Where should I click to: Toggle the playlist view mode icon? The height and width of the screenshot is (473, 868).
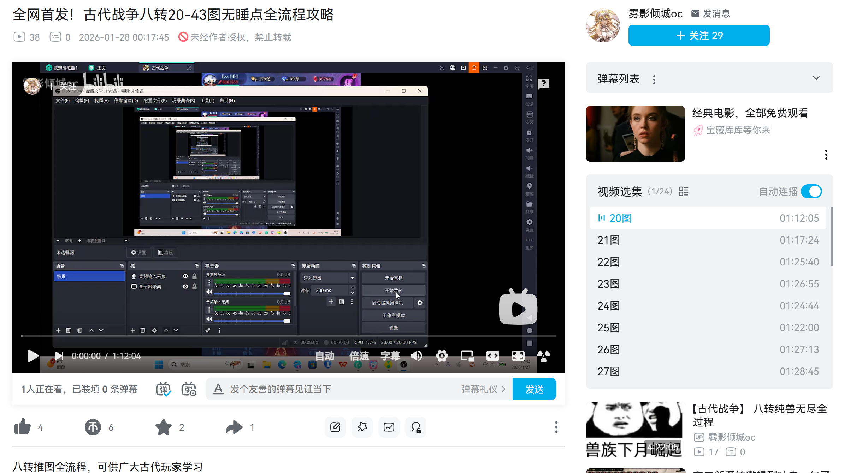(684, 191)
